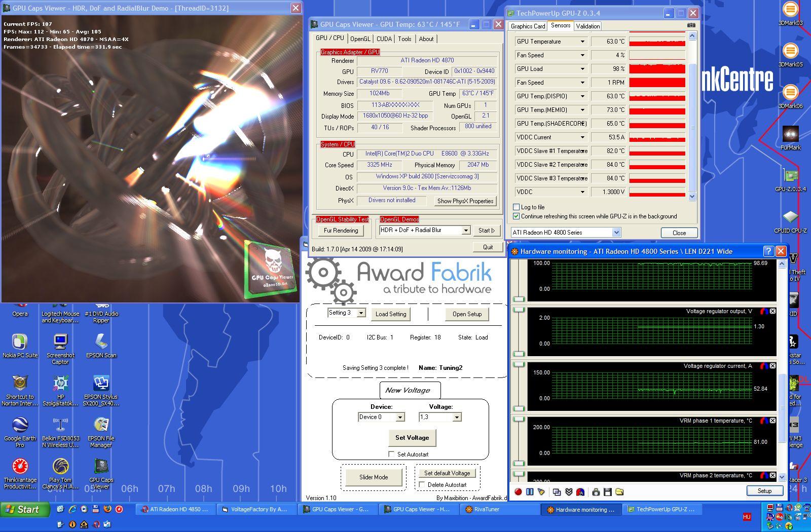Open the HDR + DoF + Radial Blur demo dropdown
This screenshot has height=532, width=811.
465,230
